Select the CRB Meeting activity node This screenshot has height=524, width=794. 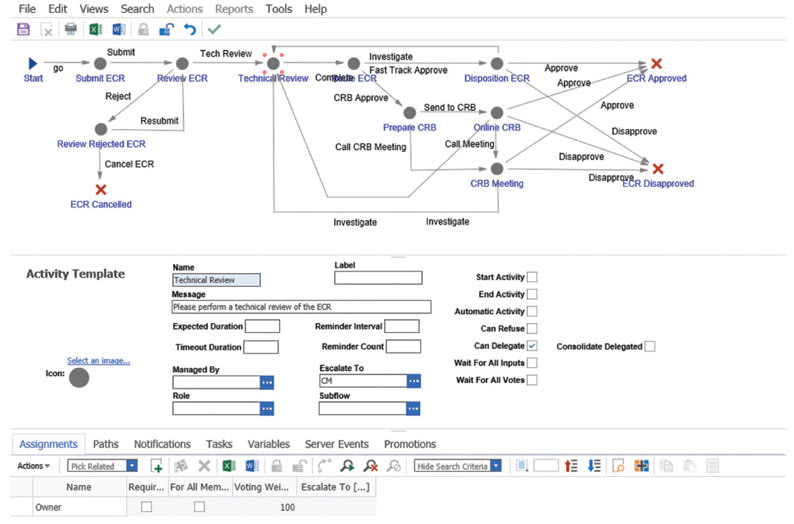click(x=497, y=169)
